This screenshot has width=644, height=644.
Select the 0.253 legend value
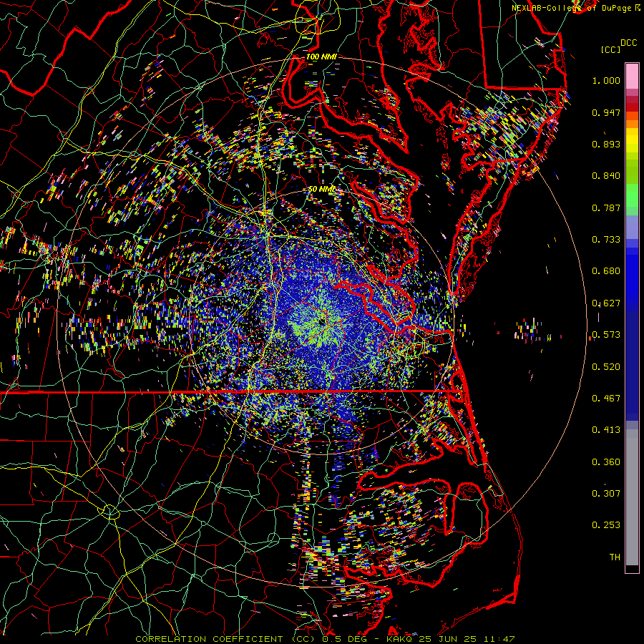pyautogui.click(x=606, y=525)
